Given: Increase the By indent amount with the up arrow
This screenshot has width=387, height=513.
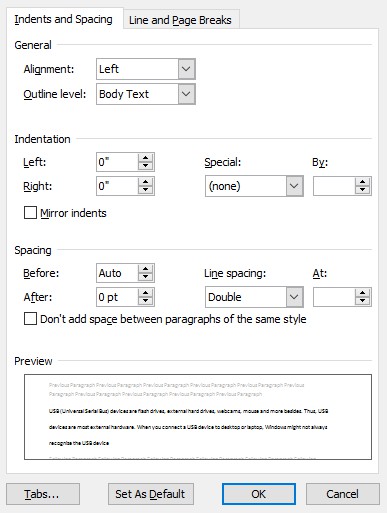Looking at the screenshot, I should point(362,182).
